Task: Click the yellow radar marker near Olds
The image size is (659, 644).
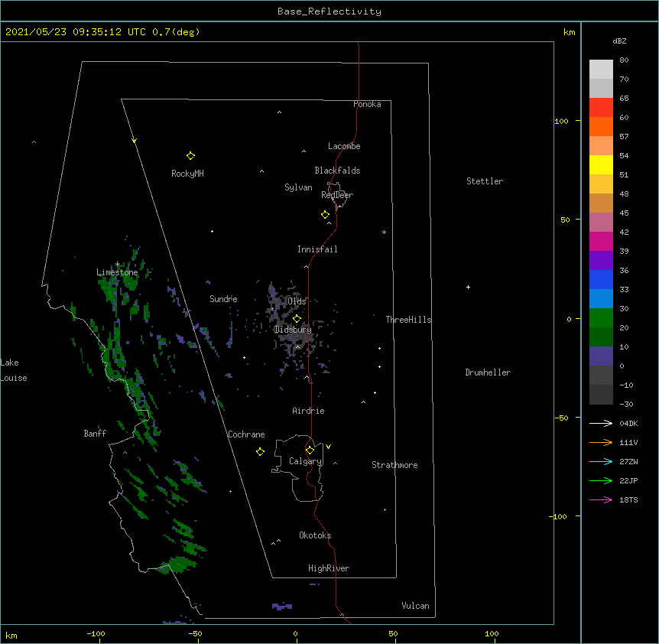Action: tap(297, 319)
